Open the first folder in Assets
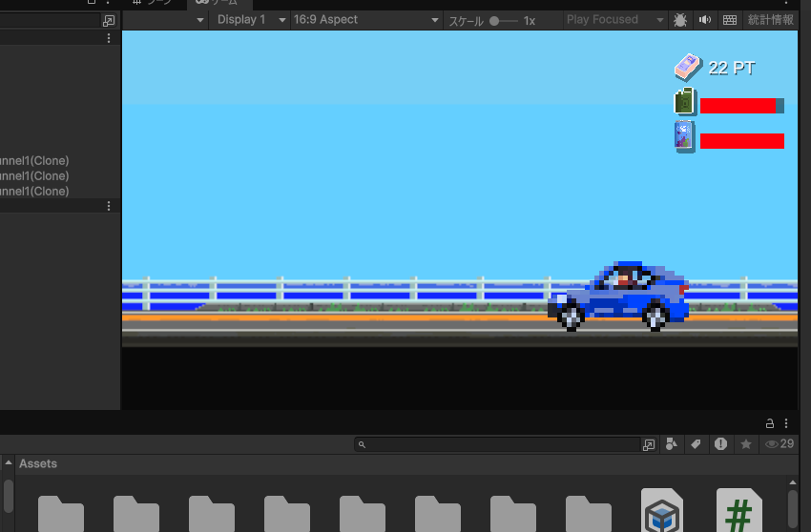This screenshot has height=532, width=811. tap(61, 514)
